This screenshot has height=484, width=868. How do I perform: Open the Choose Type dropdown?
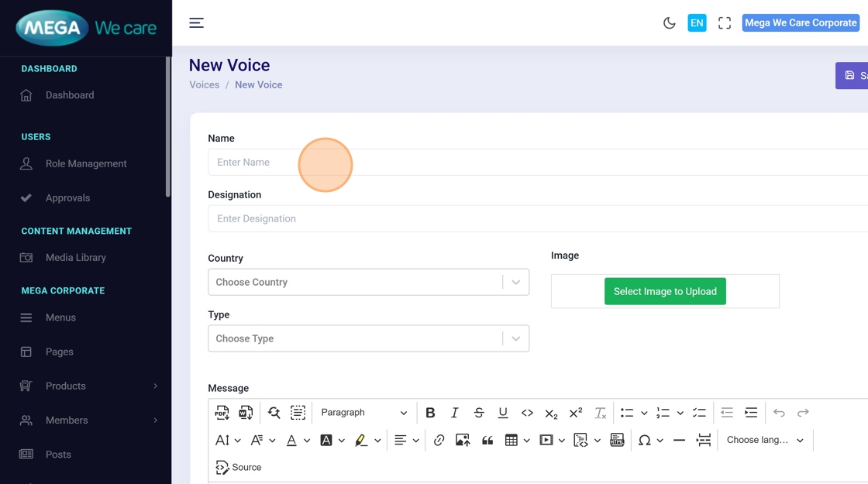click(x=368, y=338)
